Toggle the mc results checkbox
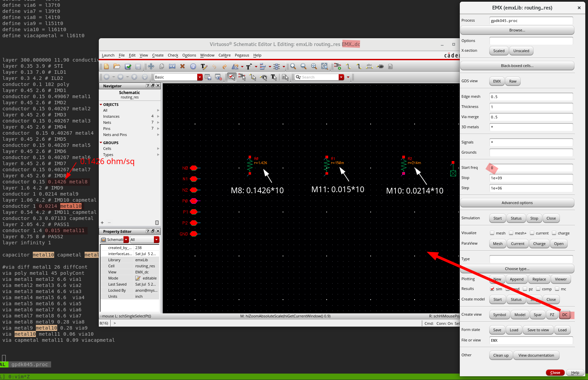 coord(557,289)
